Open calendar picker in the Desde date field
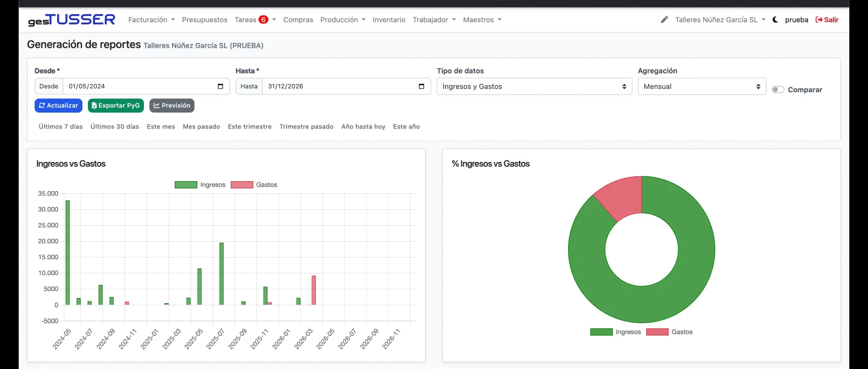The image size is (868, 369). point(220,86)
